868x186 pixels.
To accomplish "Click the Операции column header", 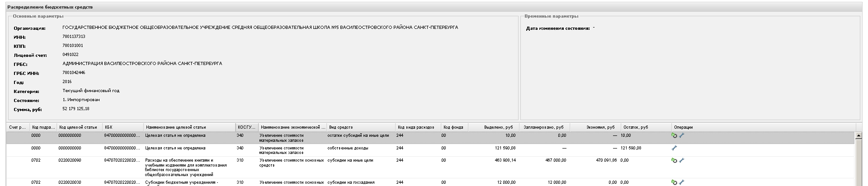I will coord(764,127).
